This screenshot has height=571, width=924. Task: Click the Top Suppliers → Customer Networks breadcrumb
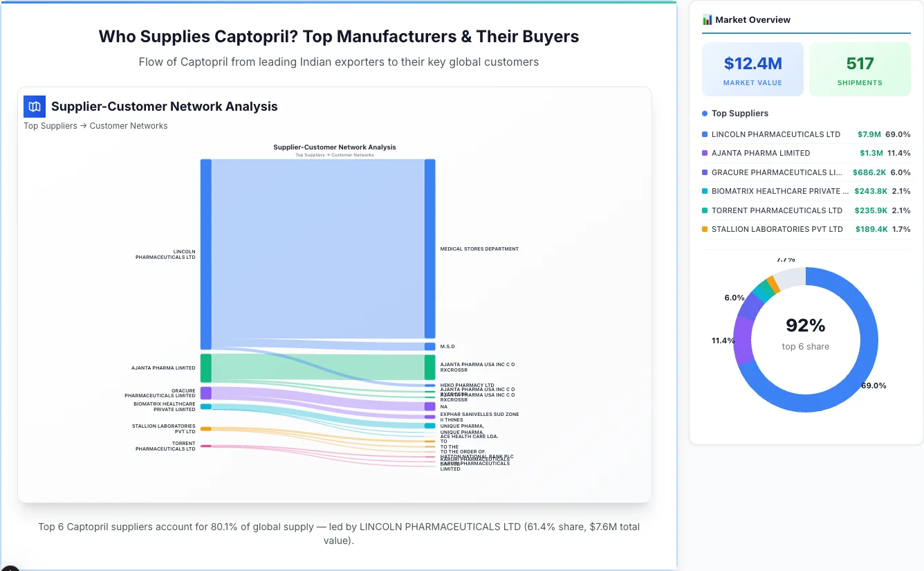tap(95, 125)
